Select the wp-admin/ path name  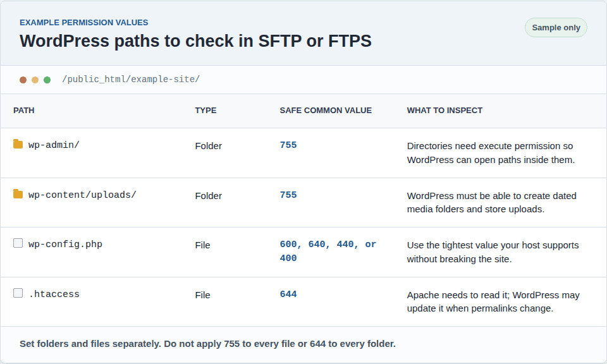click(54, 145)
